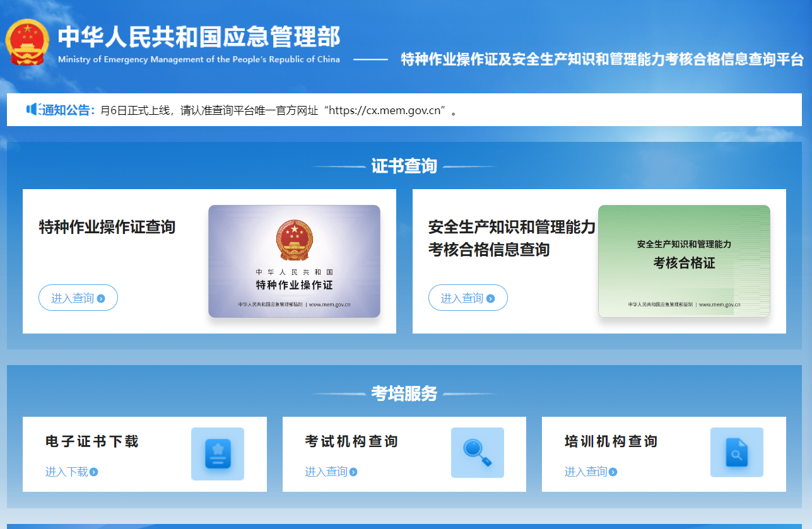Select the 培训机构查询 heading
The width and height of the screenshot is (812, 529).
[611, 441]
